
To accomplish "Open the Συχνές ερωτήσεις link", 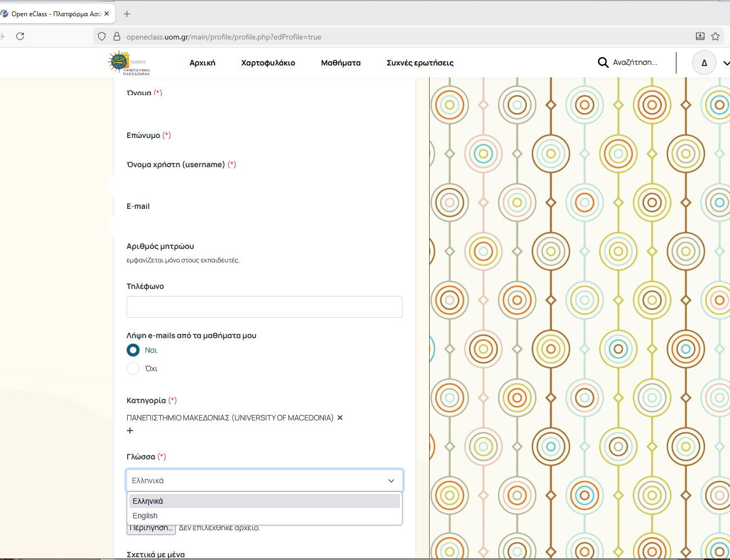I will [420, 63].
